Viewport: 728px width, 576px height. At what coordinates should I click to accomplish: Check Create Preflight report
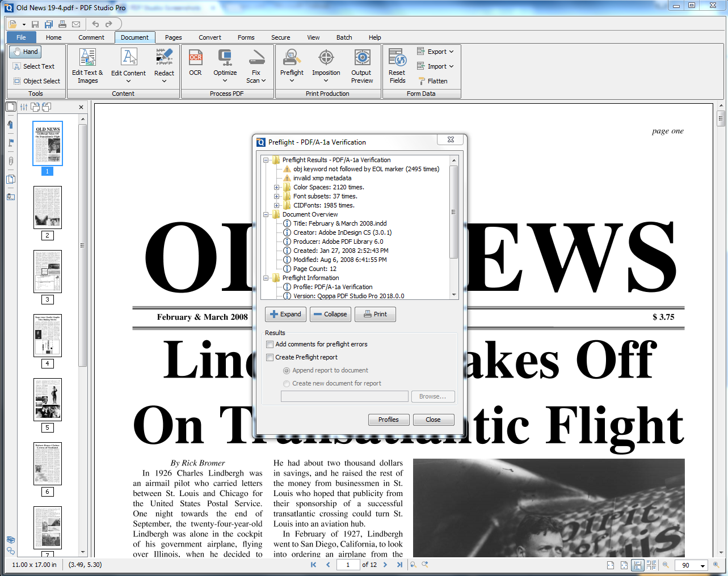[270, 357]
